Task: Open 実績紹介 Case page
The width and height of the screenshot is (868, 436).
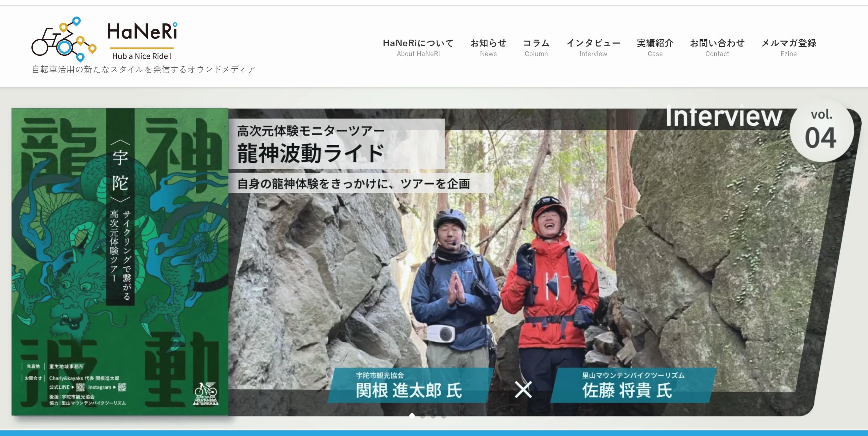Action: pyautogui.click(x=655, y=48)
